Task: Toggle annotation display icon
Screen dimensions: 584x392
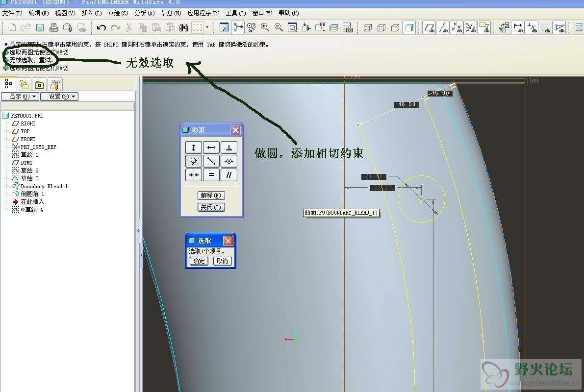Action: point(484,27)
